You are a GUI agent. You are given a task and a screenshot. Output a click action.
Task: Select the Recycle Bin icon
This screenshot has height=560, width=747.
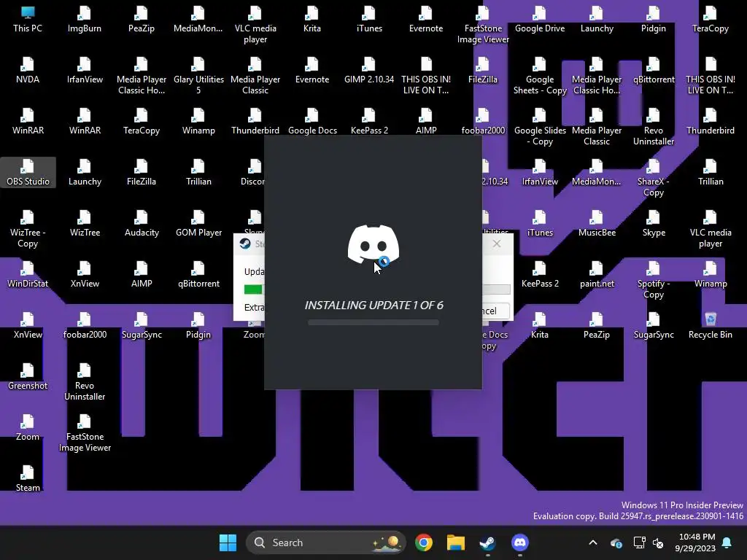click(711, 326)
